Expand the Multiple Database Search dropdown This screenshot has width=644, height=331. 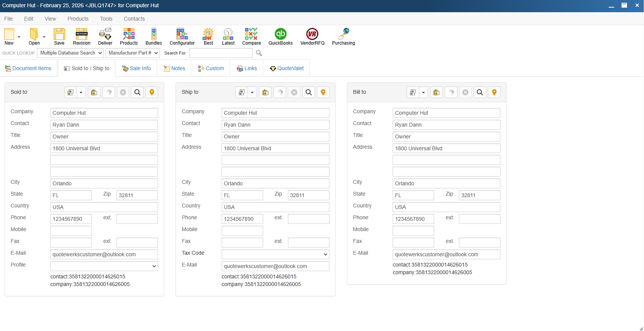pos(71,53)
